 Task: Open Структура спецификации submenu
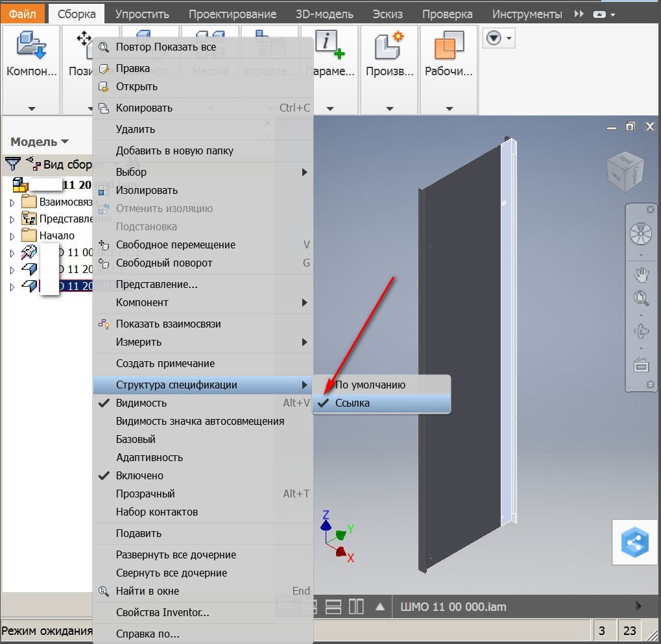pos(203,385)
